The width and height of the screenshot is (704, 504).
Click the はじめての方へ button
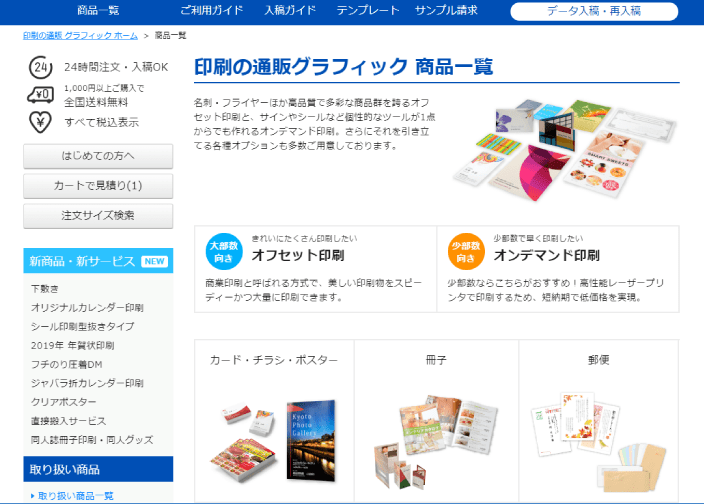click(98, 156)
